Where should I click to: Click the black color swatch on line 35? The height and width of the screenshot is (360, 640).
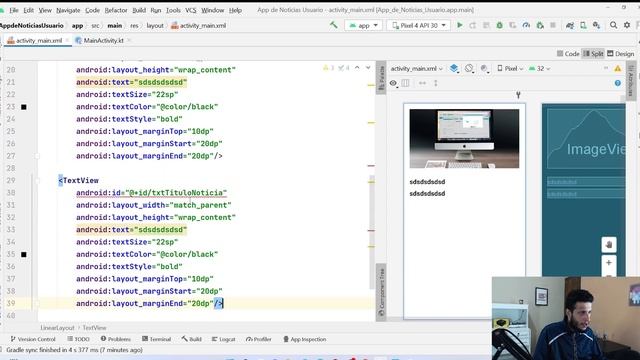pyautogui.click(x=24, y=254)
